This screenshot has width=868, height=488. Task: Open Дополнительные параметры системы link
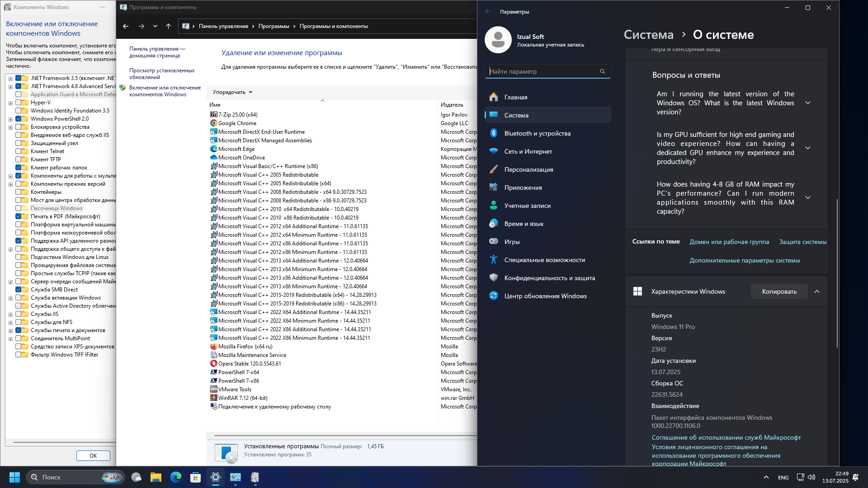point(745,260)
